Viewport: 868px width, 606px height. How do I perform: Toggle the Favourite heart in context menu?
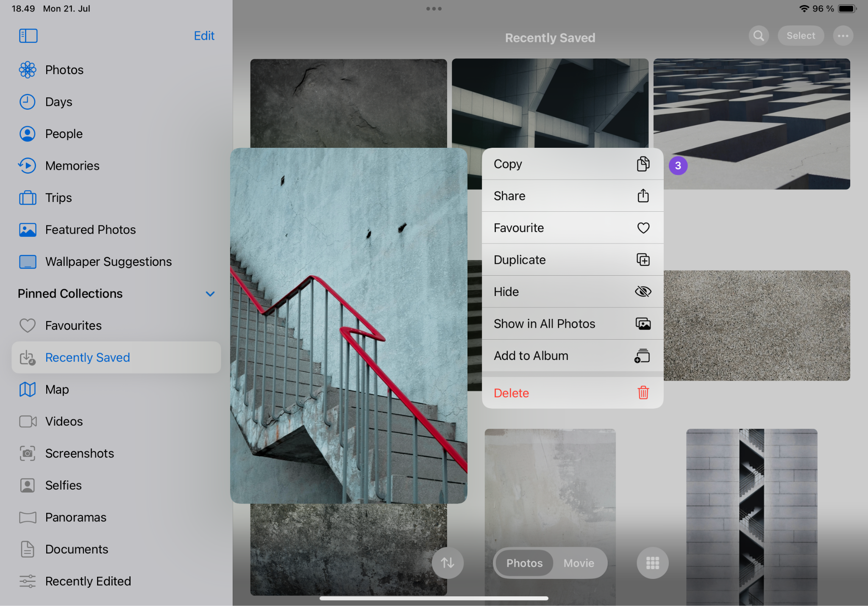[x=643, y=228]
